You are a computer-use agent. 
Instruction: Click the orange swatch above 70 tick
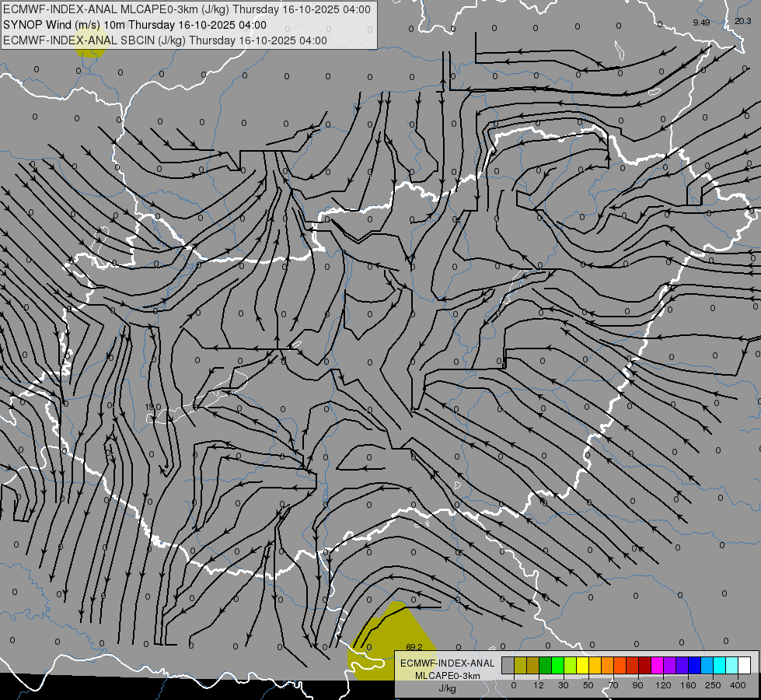[x=608, y=665]
